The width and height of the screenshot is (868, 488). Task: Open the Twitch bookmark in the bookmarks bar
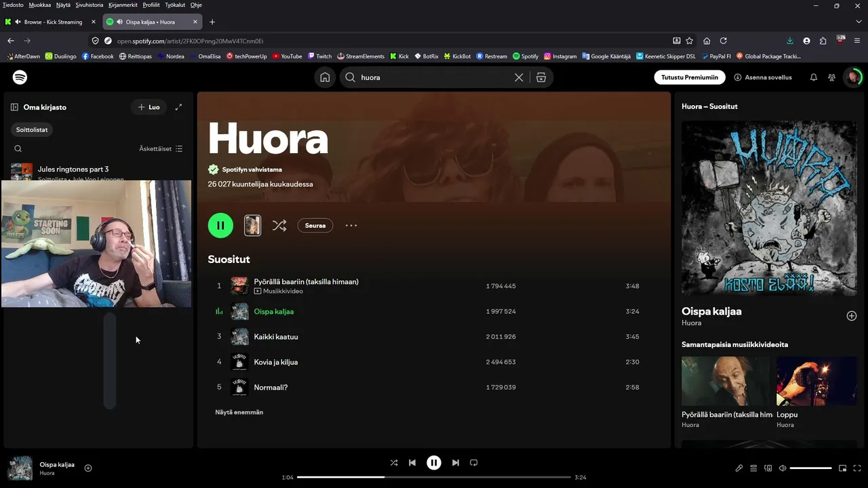tap(319, 56)
